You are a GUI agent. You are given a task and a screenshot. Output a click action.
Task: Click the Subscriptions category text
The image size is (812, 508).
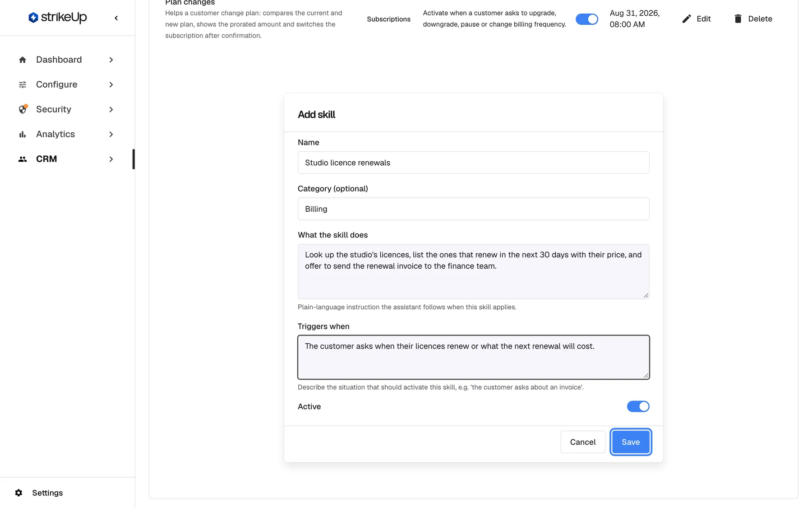coord(389,19)
